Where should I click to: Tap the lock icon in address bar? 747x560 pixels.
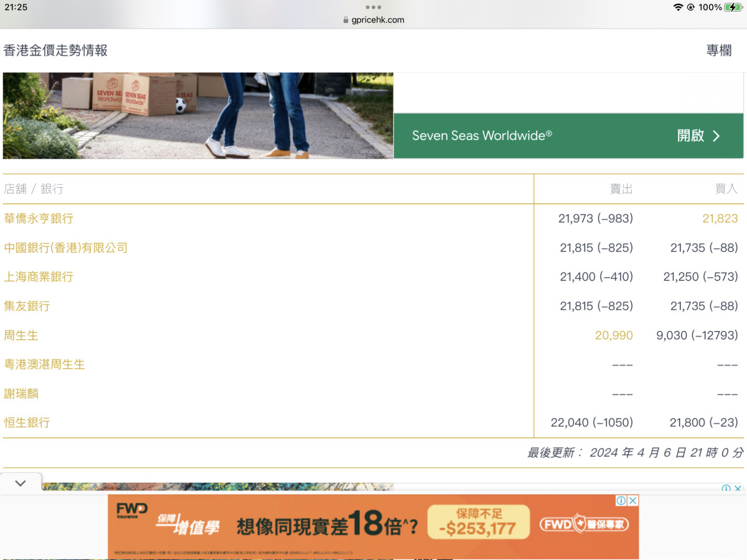click(346, 20)
